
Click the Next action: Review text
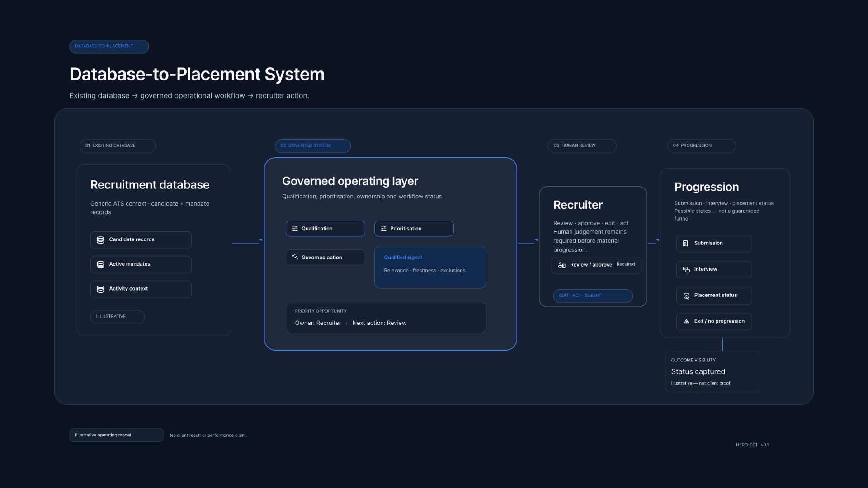[379, 323]
